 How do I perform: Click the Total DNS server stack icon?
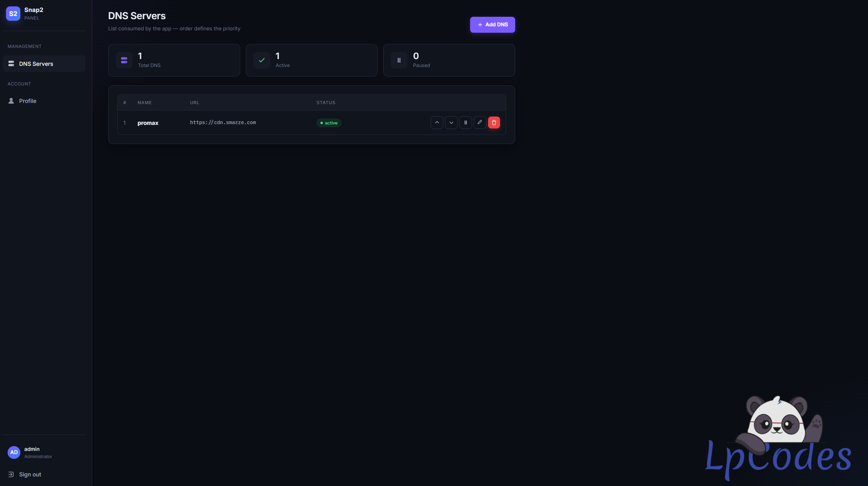point(124,60)
